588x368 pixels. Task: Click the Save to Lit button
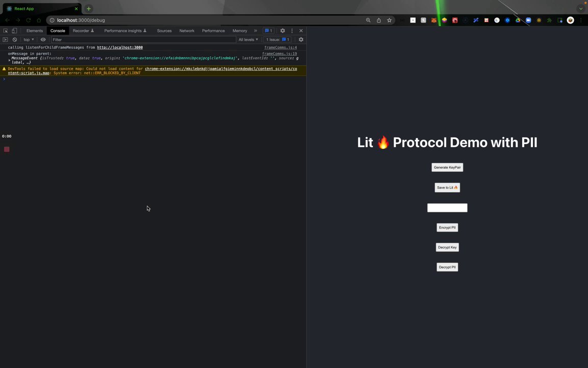(447, 188)
